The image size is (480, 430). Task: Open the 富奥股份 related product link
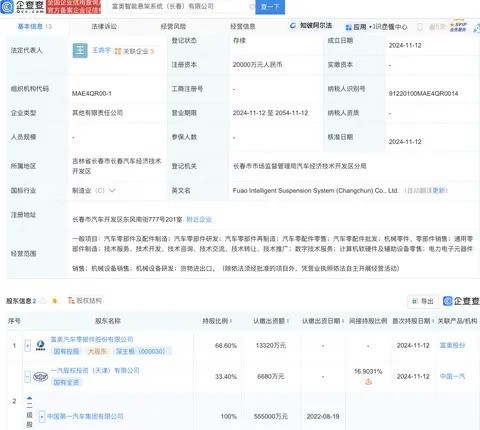click(x=452, y=345)
